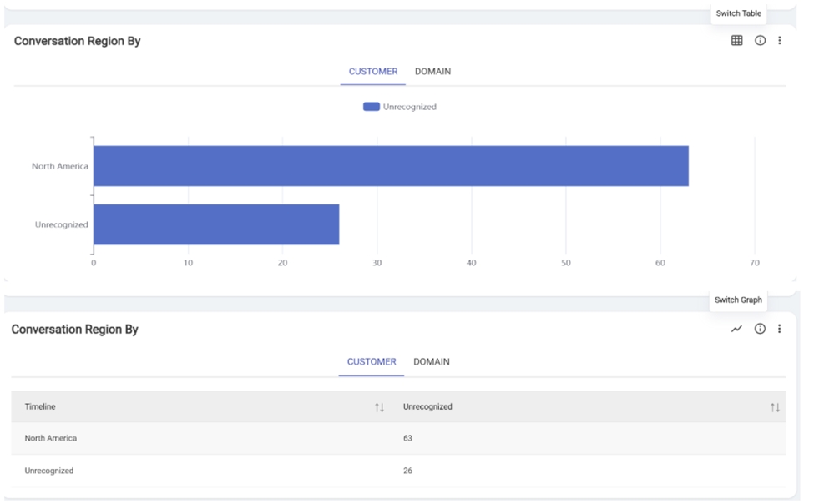Select CUSTOMER tab in chart panel
814x504 pixels.
coord(373,72)
